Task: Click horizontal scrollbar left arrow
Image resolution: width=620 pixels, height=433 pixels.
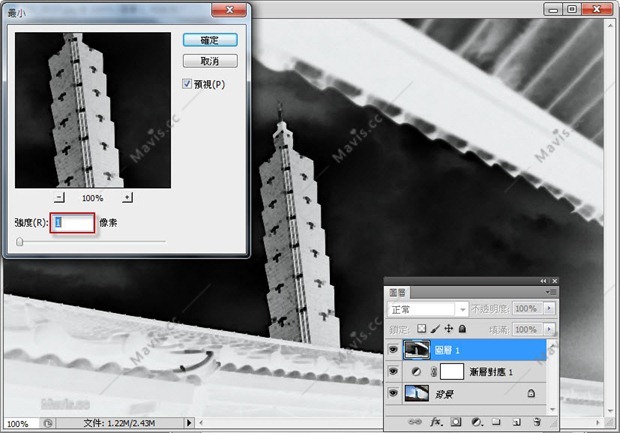Action: 201,423
